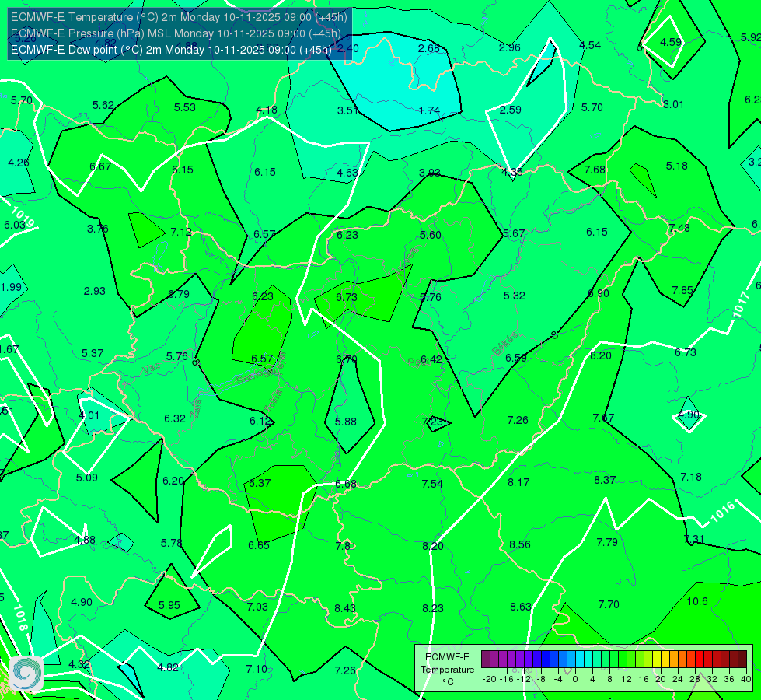Viewport: 761px width, 700px height.
Task: Click the 7.03 temperature value
Action: tap(257, 607)
